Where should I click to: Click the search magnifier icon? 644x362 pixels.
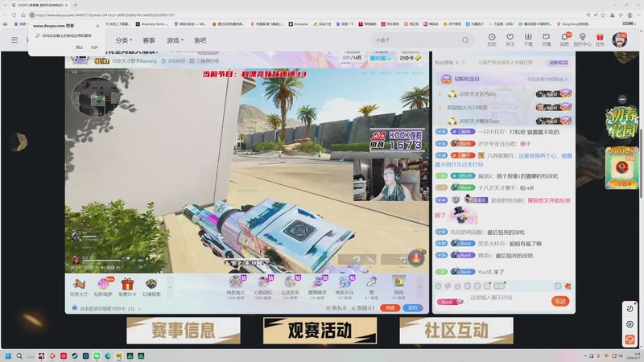(x=465, y=39)
